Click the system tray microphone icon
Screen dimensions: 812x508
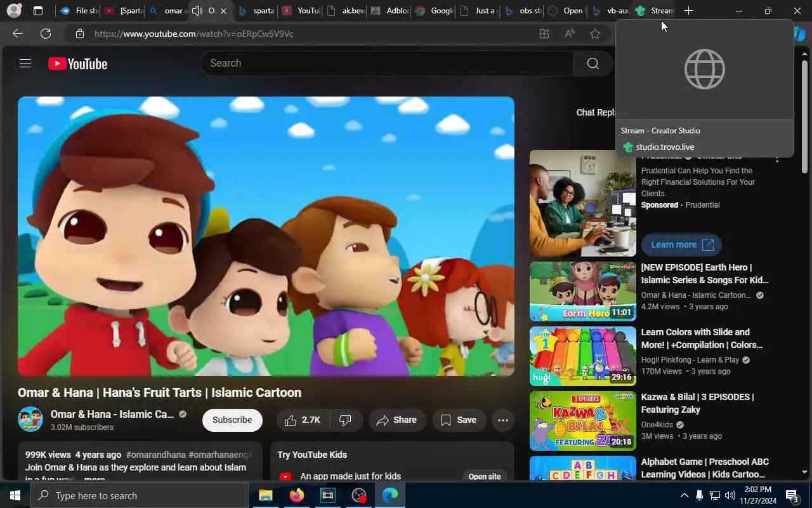(699, 495)
